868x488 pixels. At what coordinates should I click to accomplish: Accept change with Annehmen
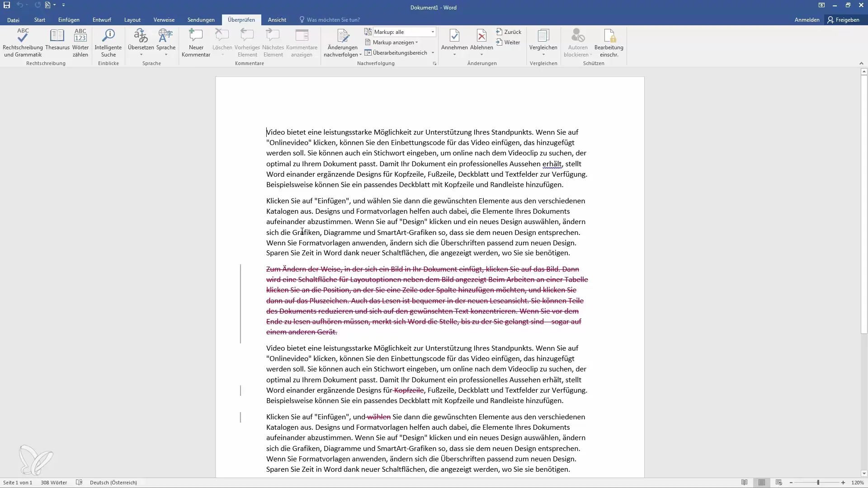(x=454, y=40)
